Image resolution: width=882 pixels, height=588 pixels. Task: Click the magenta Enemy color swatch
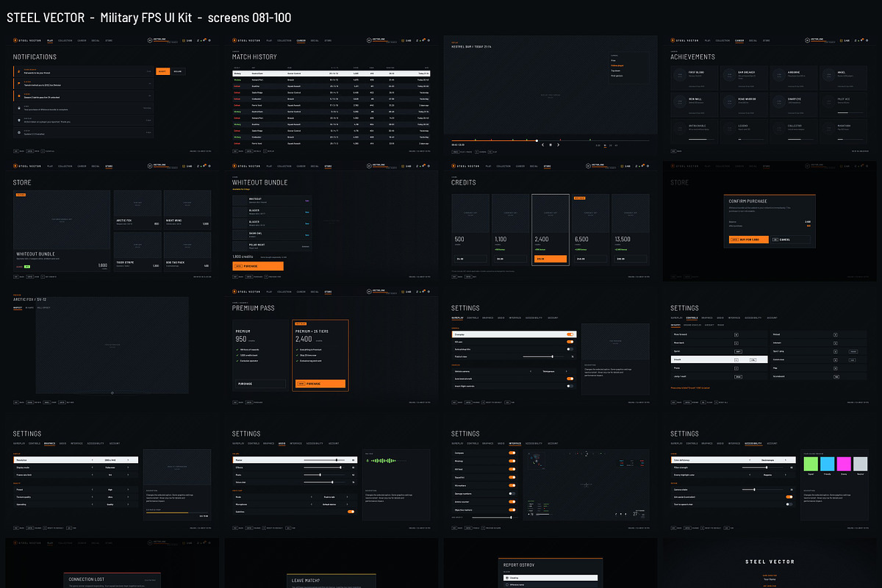pyautogui.click(x=843, y=464)
